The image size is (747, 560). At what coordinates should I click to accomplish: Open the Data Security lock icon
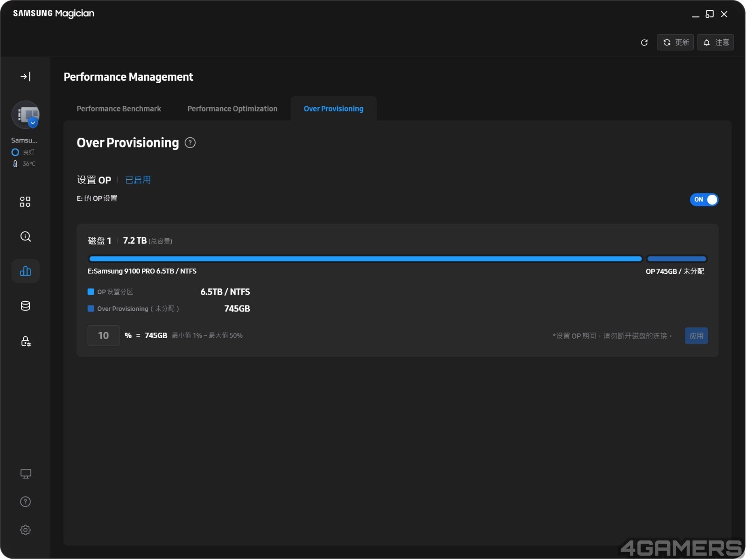25,341
